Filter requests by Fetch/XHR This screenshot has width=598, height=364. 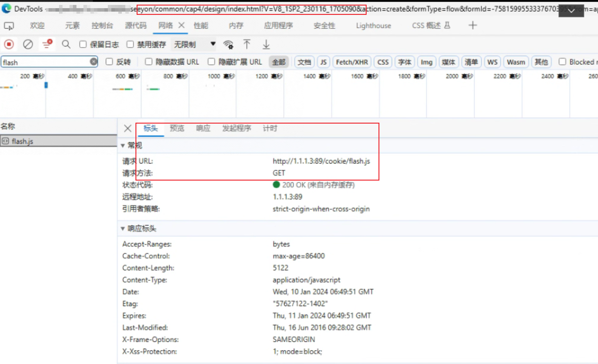pos(352,62)
